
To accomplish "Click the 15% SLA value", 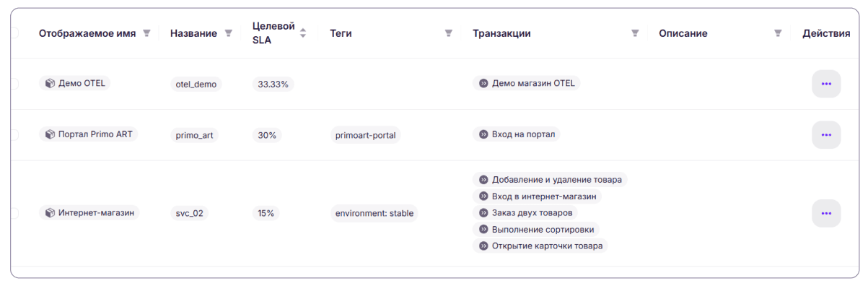I will click(266, 213).
